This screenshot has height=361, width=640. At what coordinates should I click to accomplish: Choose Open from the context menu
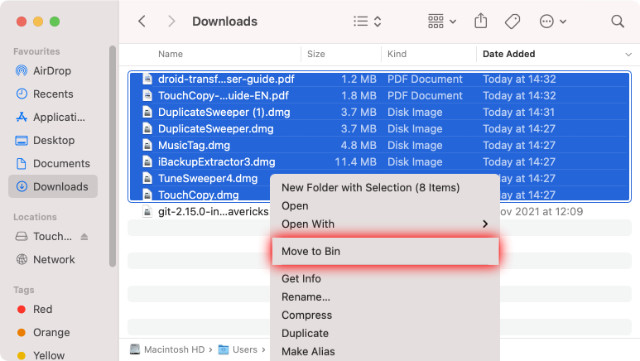(295, 206)
